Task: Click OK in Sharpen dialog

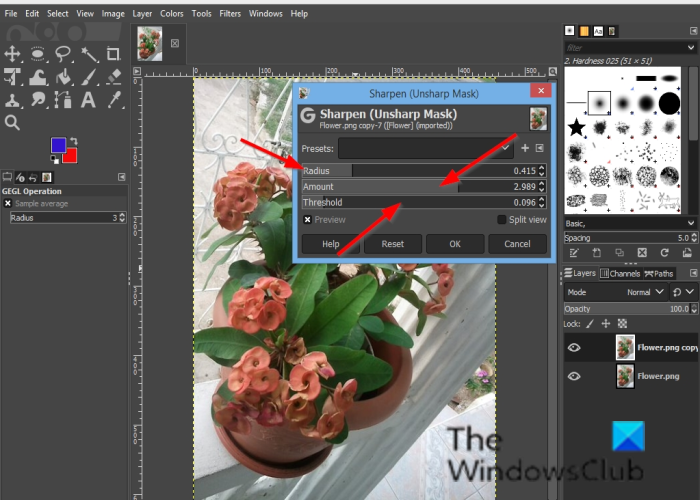Action: tap(455, 244)
